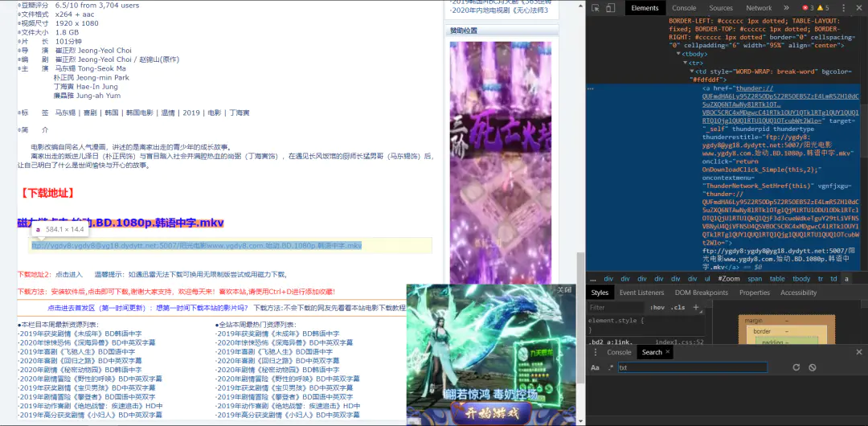Select tr breadcrumb item
The width and height of the screenshot is (868, 426).
(x=821, y=279)
